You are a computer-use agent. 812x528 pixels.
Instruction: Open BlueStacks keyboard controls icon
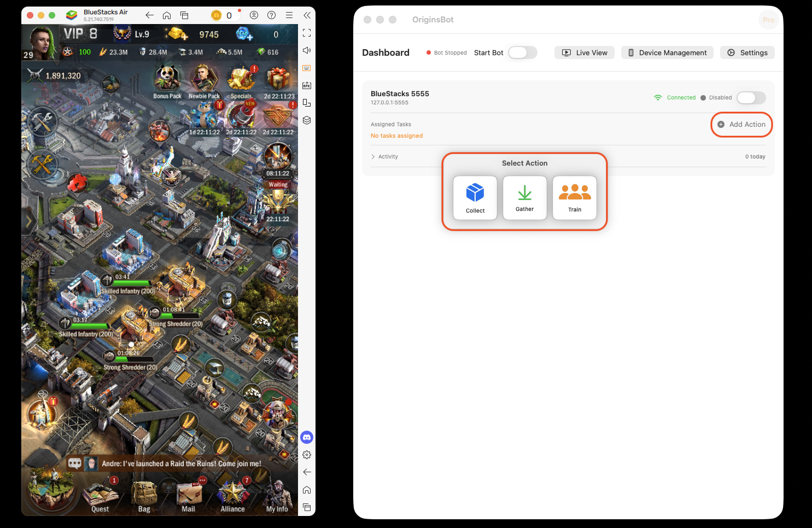(307, 68)
